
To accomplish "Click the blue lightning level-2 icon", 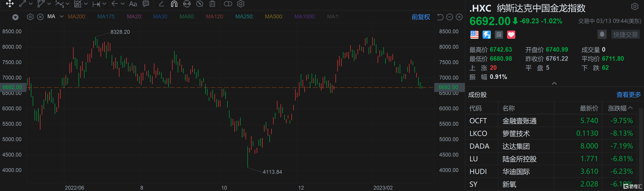I will [486, 35].
